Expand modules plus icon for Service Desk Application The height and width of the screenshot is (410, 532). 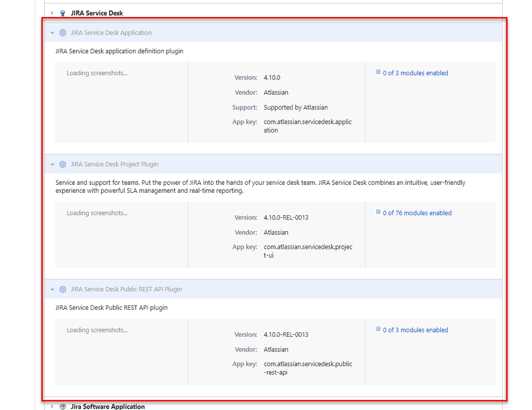[x=378, y=72]
